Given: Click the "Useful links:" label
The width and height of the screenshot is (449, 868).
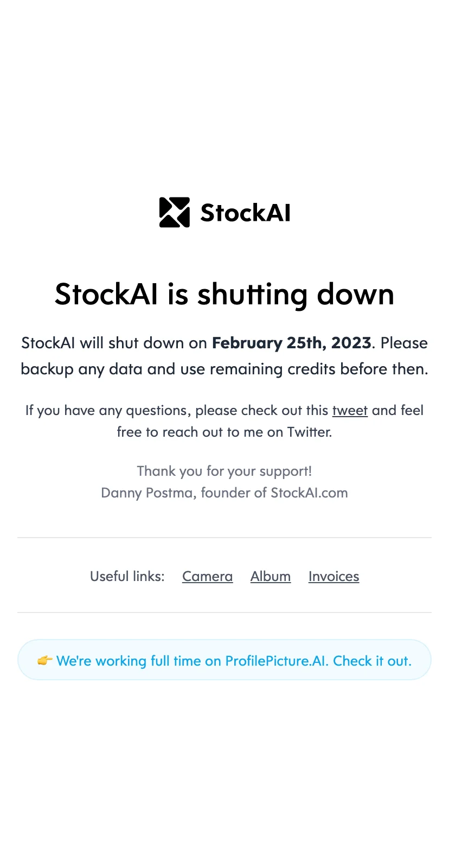Looking at the screenshot, I should [x=127, y=576].
